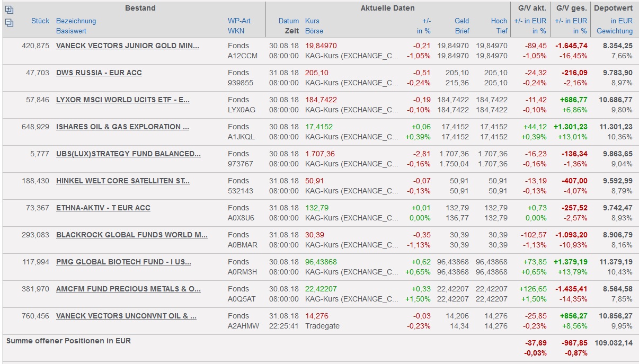Sort by Geld column header
Image resolution: width=639 pixels, height=364 pixels.
coord(461,21)
